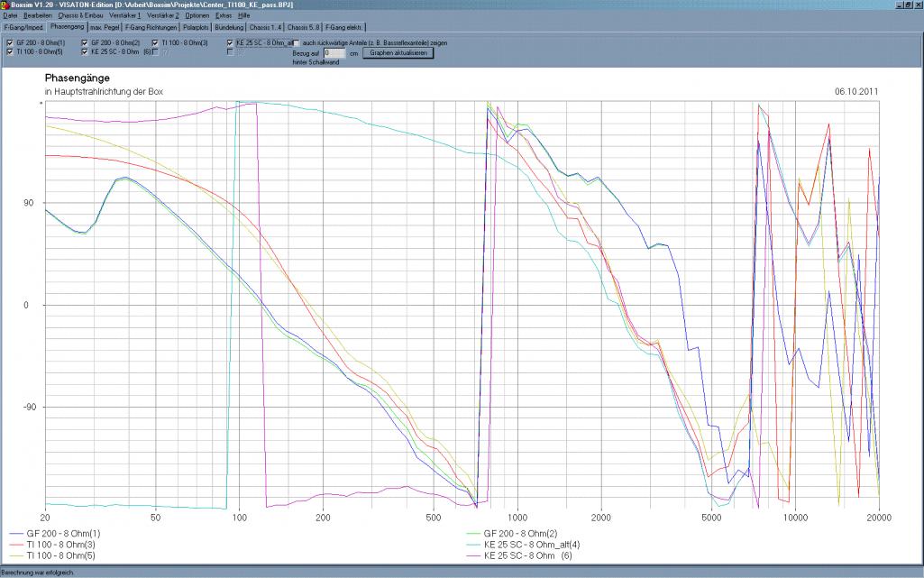This screenshot has width=924, height=578.
Task: Click the Bezug auf distance input field
Action: click(x=334, y=53)
